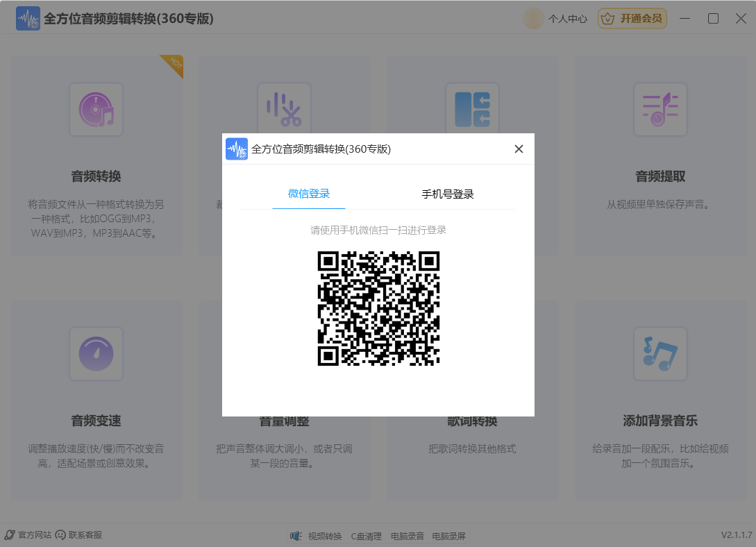Click the user avatar icon
The image size is (756, 547).
(x=533, y=19)
